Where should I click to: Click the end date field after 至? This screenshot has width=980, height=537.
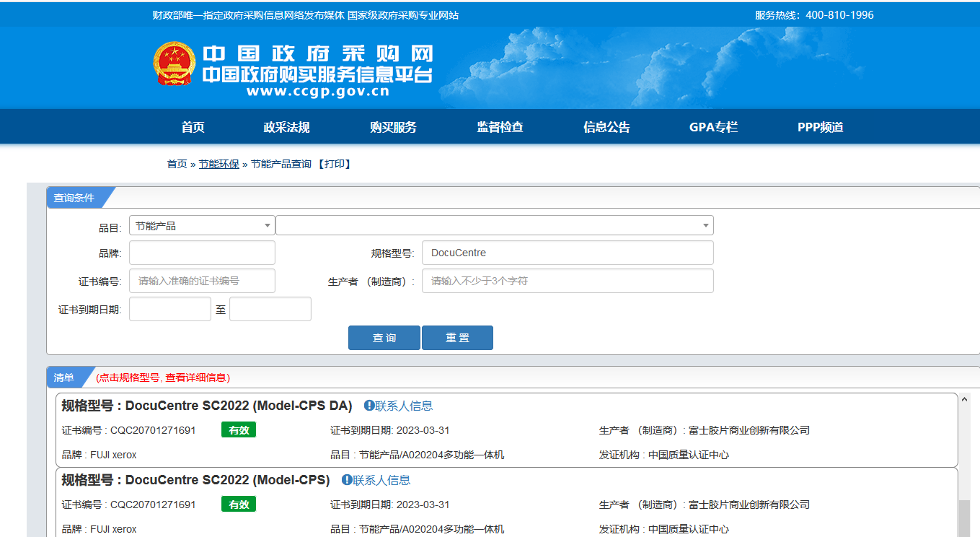pyautogui.click(x=270, y=309)
